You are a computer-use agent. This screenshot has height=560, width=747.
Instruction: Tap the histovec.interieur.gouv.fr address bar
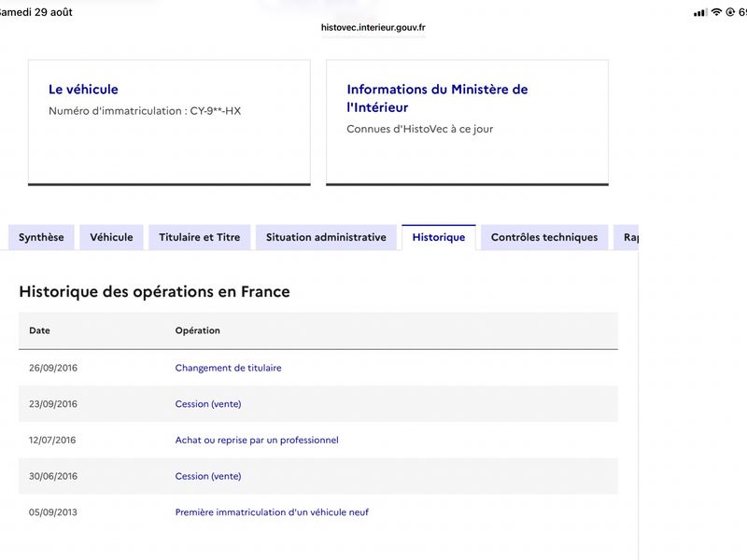pos(373,28)
